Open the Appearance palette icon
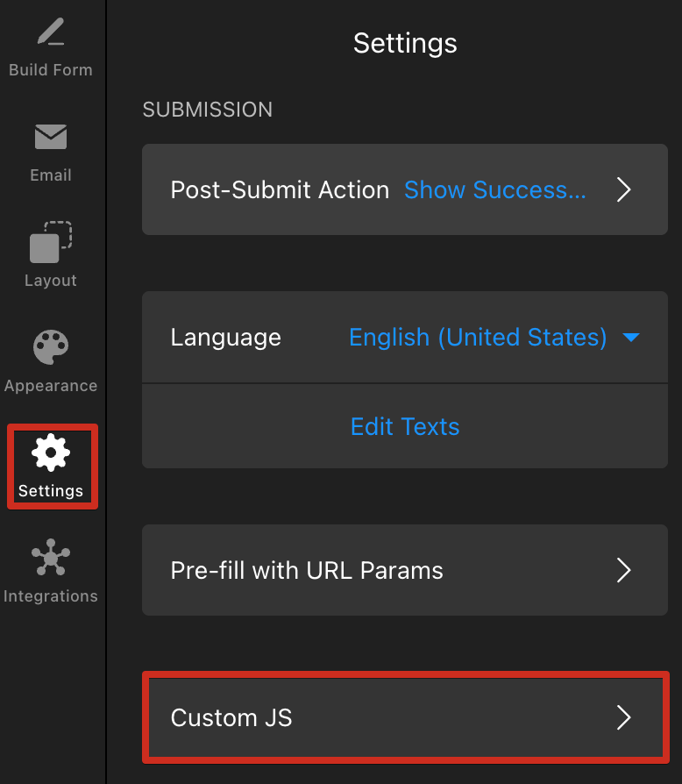The image size is (682, 784). pyautogui.click(x=51, y=347)
